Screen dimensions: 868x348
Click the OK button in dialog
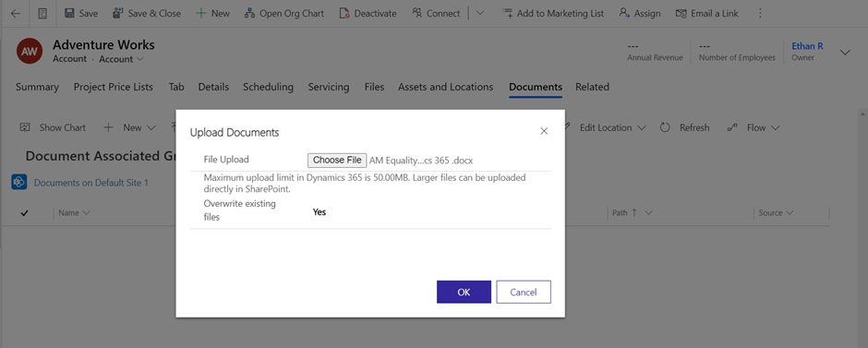pyautogui.click(x=464, y=292)
